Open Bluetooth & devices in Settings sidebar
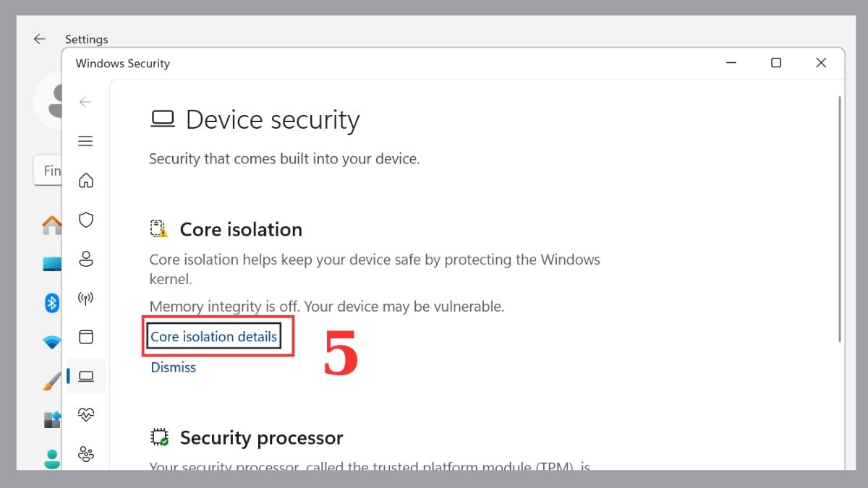868x488 pixels. point(52,303)
